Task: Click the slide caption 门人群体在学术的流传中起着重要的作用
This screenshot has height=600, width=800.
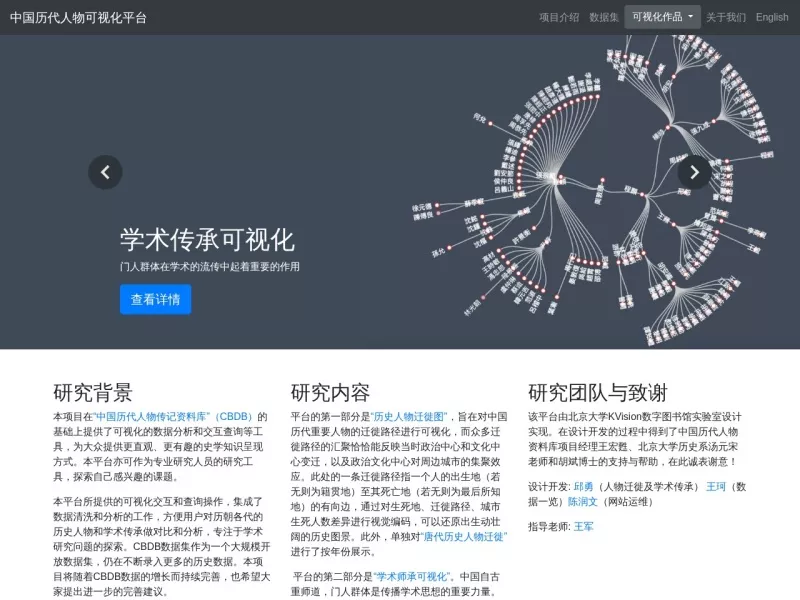Action: pos(210,266)
